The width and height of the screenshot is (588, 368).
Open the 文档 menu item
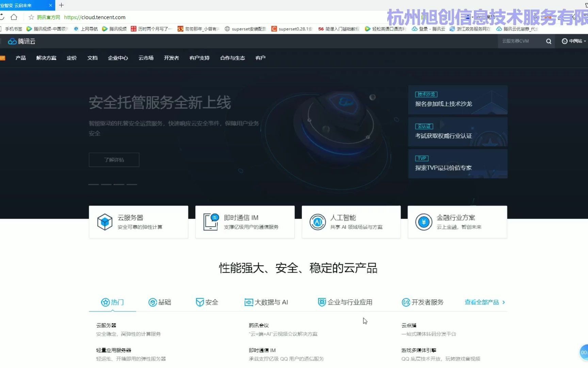coord(93,58)
